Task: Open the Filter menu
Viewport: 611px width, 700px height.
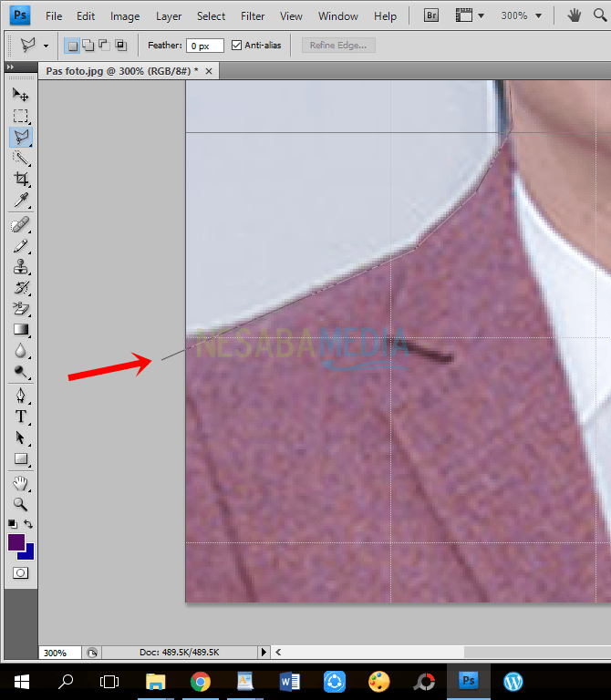Action: pos(253,16)
